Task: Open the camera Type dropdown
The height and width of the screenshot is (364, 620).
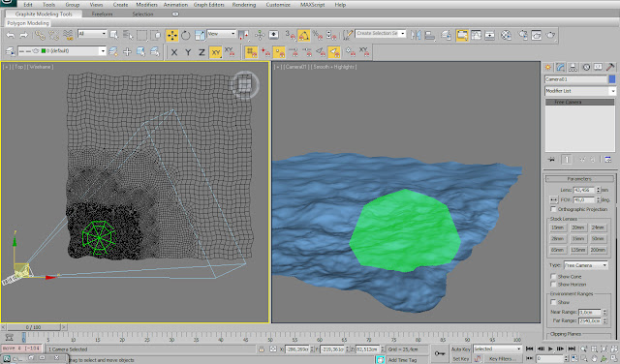Action: [x=585, y=265]
